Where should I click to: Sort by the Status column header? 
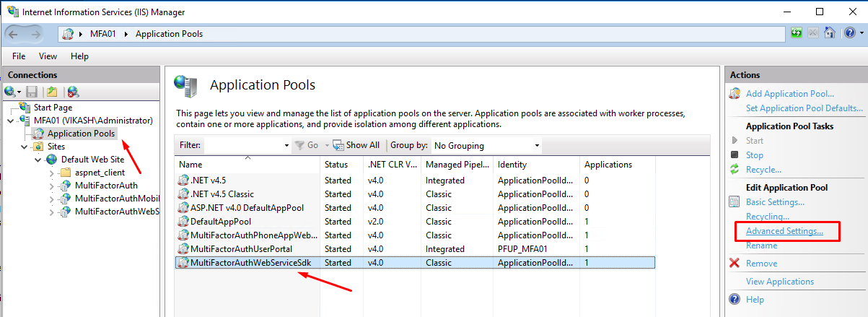[x=342, y=165]
